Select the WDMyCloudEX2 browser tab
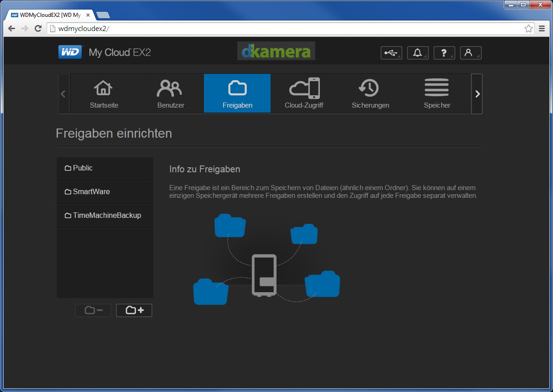 click(49, 15)
